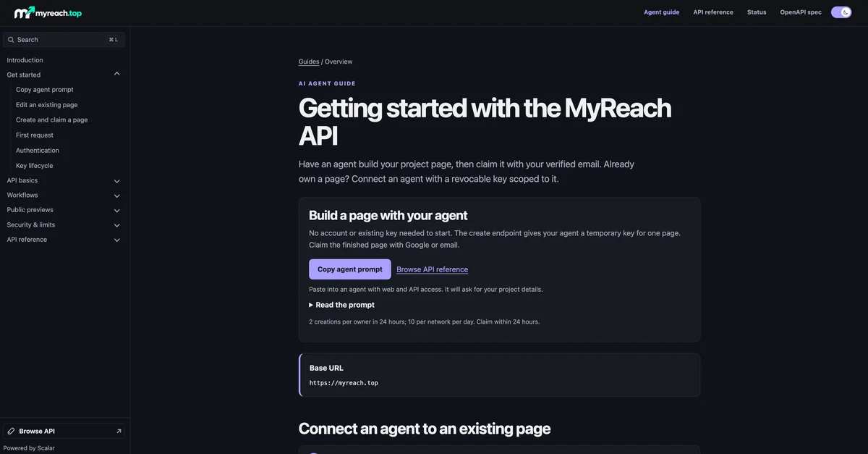The height and width of the screenshot is (454, 868).
Task: Click the ⌘ L search shortcut hint
Action: pos(114,40)
